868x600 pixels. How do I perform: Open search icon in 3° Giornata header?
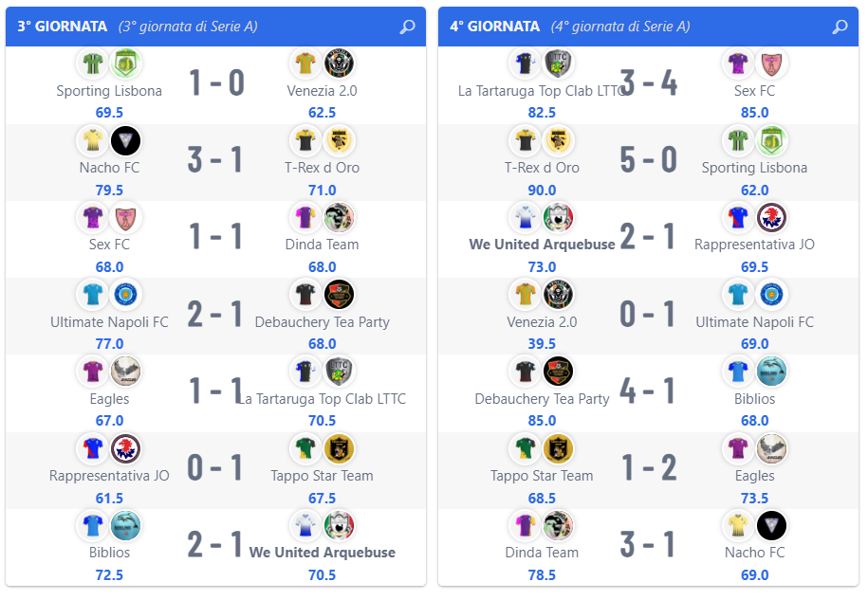coord(407,27)
